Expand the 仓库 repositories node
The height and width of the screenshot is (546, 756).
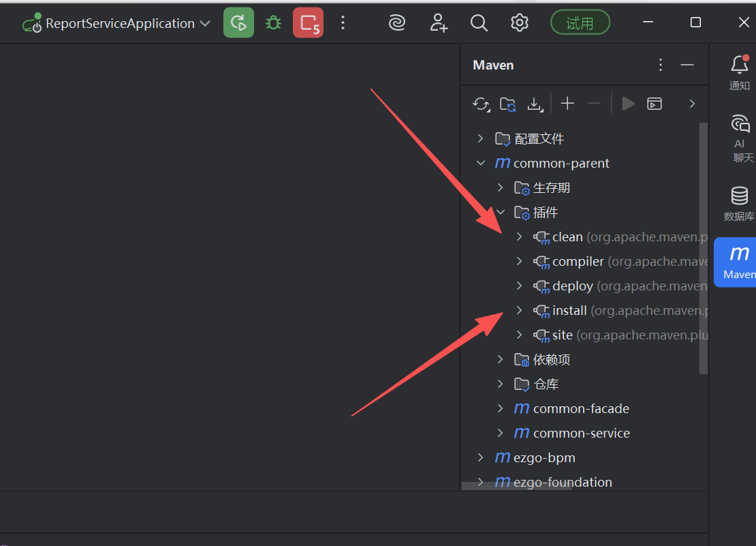point(500,384)
